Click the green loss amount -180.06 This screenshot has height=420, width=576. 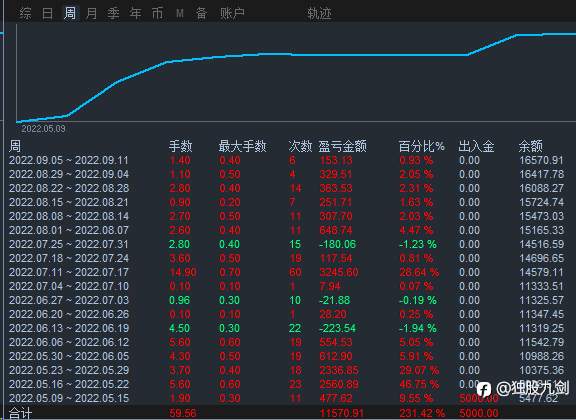(337, 244)
